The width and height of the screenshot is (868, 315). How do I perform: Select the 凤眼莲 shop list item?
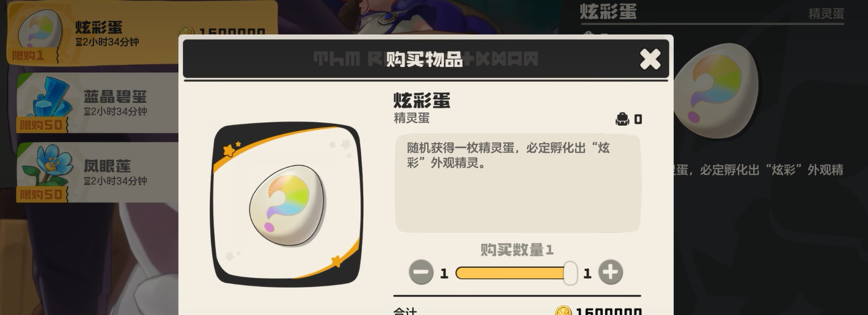98,172
